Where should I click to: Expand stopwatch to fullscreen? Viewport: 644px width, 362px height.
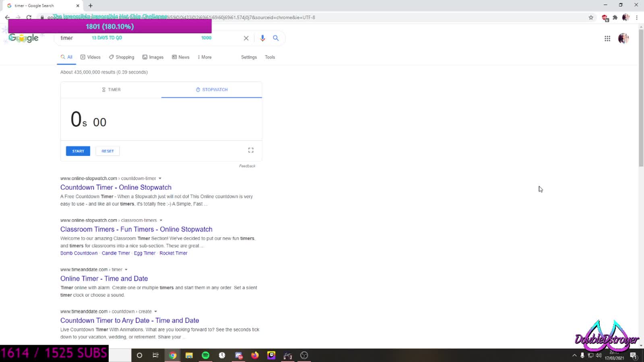[x=251, y=150]
